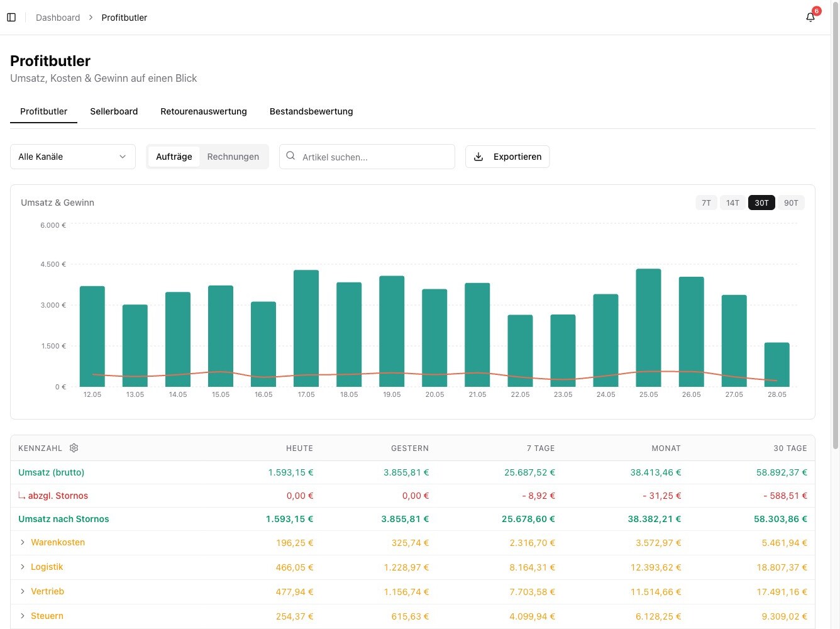
Task: Click the 17.05 chart bar
Action: click(306, 328)
